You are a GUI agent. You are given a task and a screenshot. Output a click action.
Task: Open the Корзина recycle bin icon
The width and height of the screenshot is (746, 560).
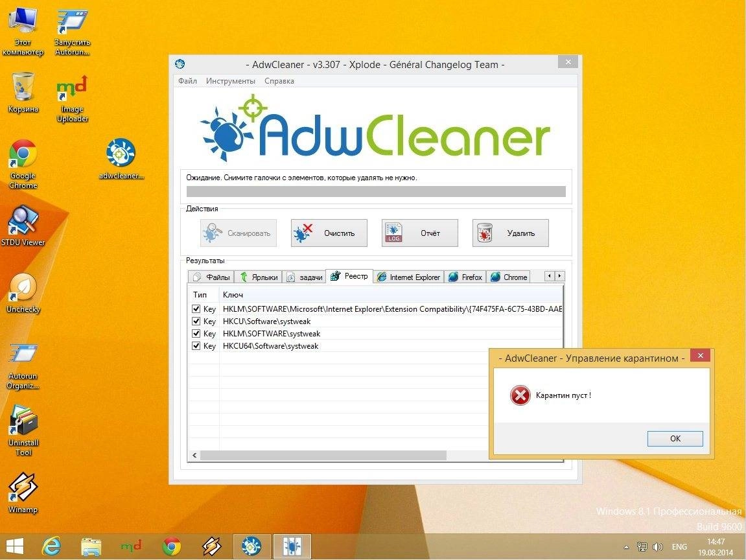(23, 93)
